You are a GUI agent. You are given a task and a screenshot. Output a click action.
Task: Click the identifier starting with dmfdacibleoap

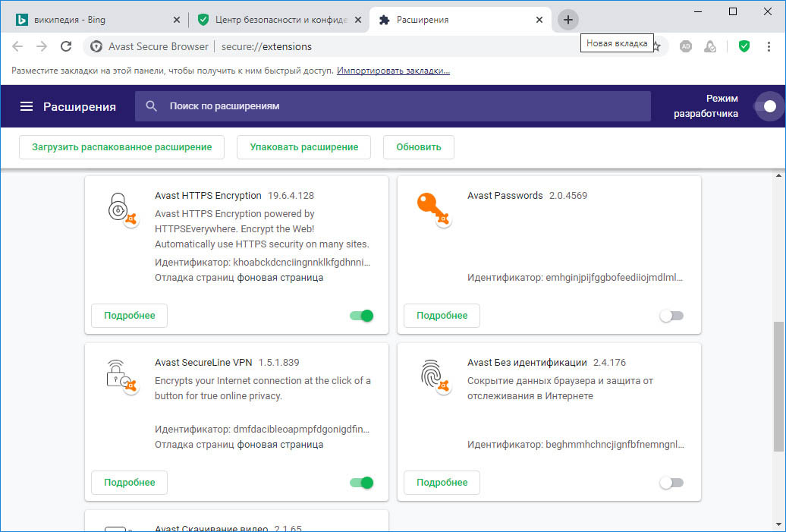(x=301, y=430)
